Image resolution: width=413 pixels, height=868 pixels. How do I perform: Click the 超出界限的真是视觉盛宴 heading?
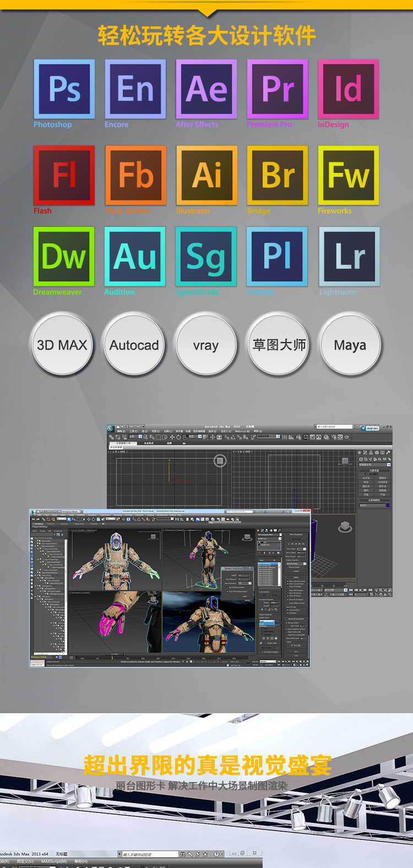207,765
